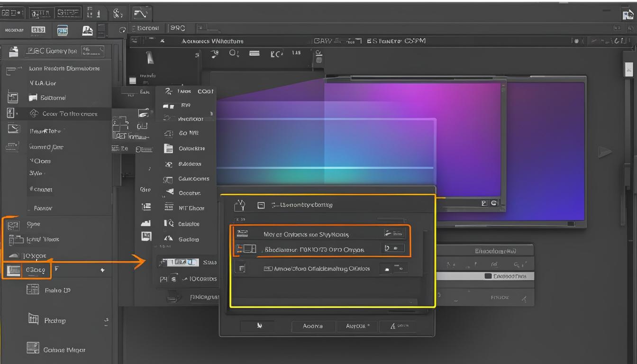Click the chart icon near "Caucbonts"

(x=168, y=179)
